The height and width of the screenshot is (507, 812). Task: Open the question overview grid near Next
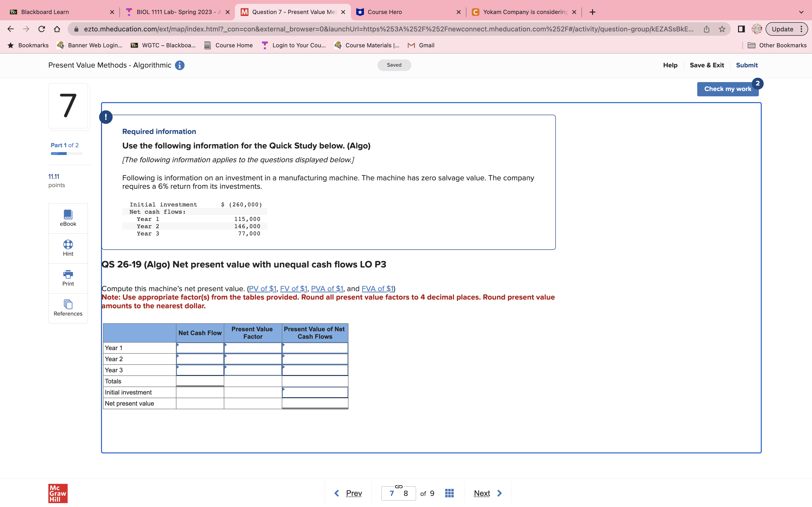(449, 493)
